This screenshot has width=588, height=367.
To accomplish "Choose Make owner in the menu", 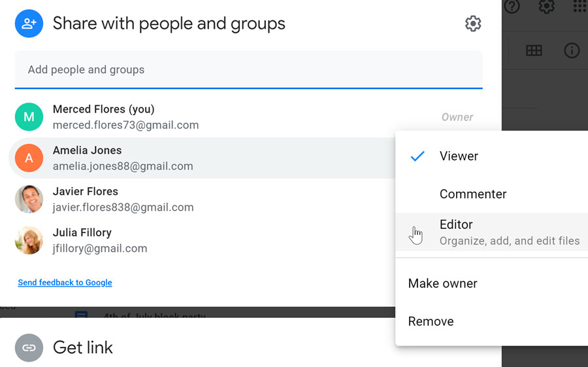I will pos(442,283).
